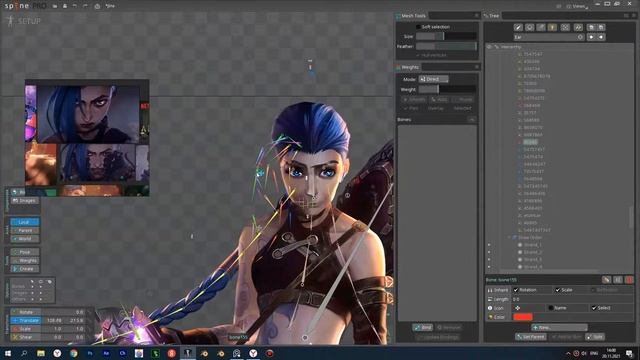Viewport: 640px width, 360px height.
Task: Open the Mesh Tools panel tab
Action: [411, 16]
